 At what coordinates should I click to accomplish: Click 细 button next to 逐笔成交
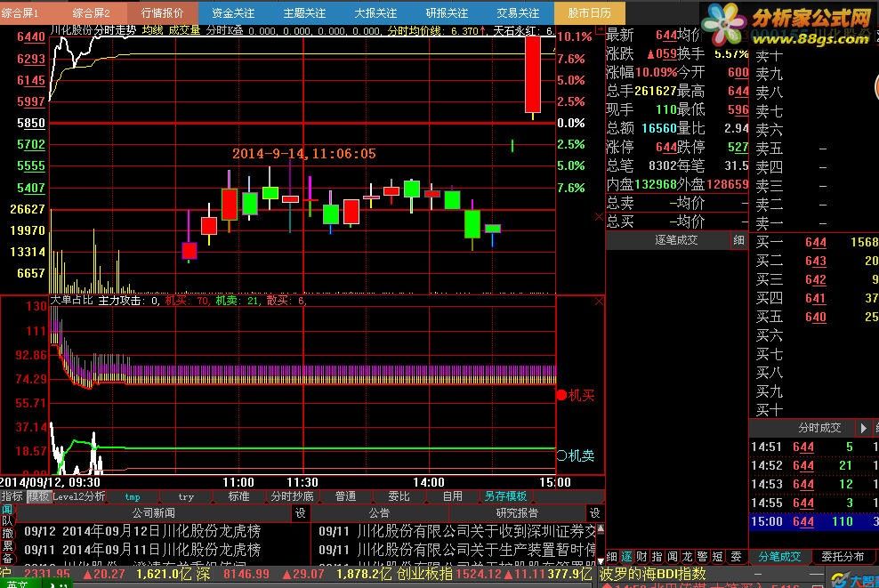(738, 240)
